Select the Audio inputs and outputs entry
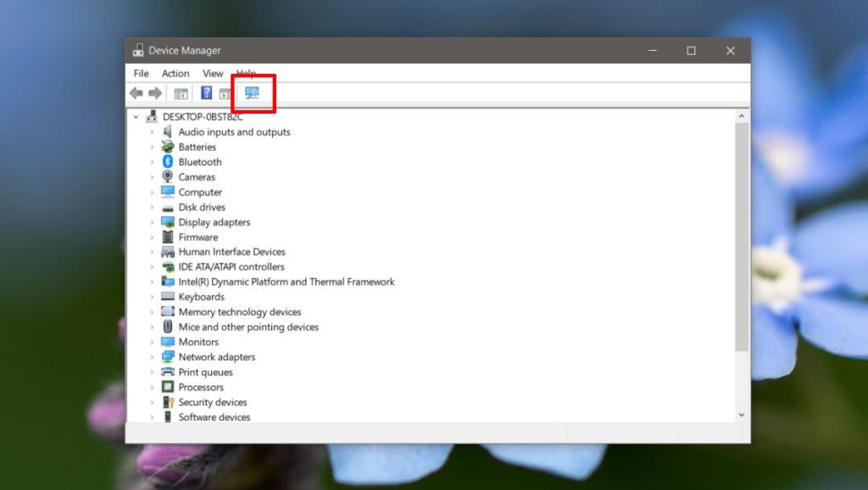This screenshot has width=868, height=490. [235, 131]
